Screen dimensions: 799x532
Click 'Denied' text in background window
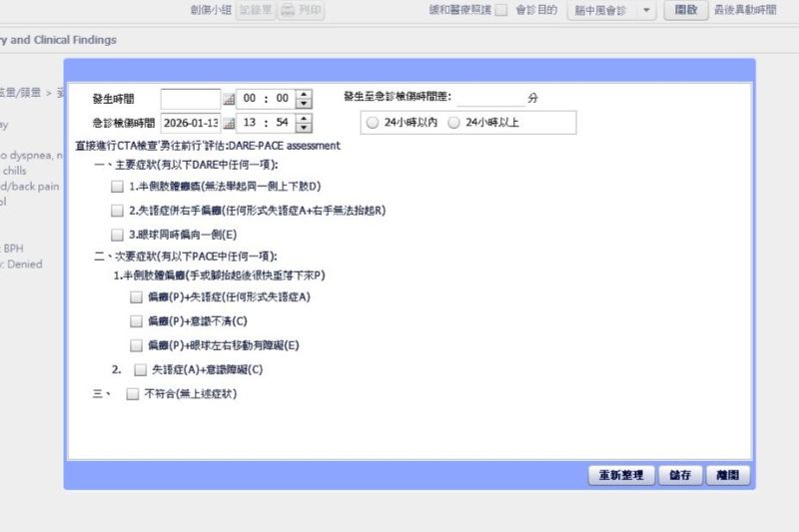(24, 265)
